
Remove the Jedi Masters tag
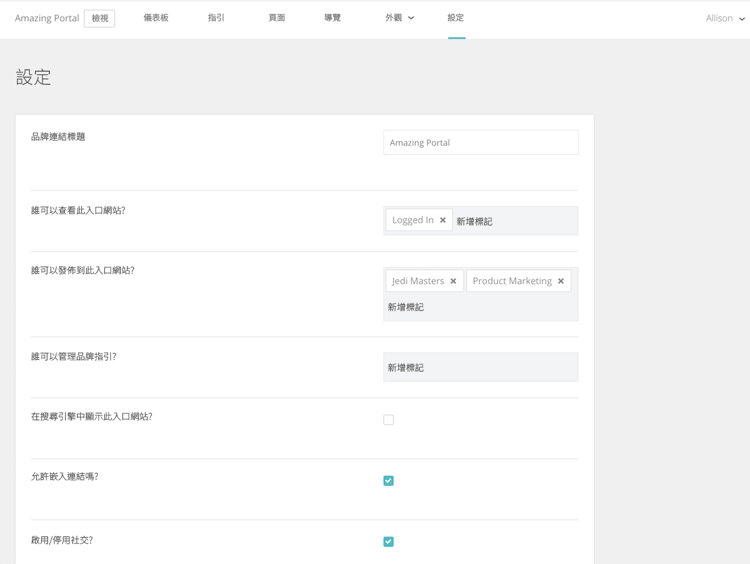[453, 281]
